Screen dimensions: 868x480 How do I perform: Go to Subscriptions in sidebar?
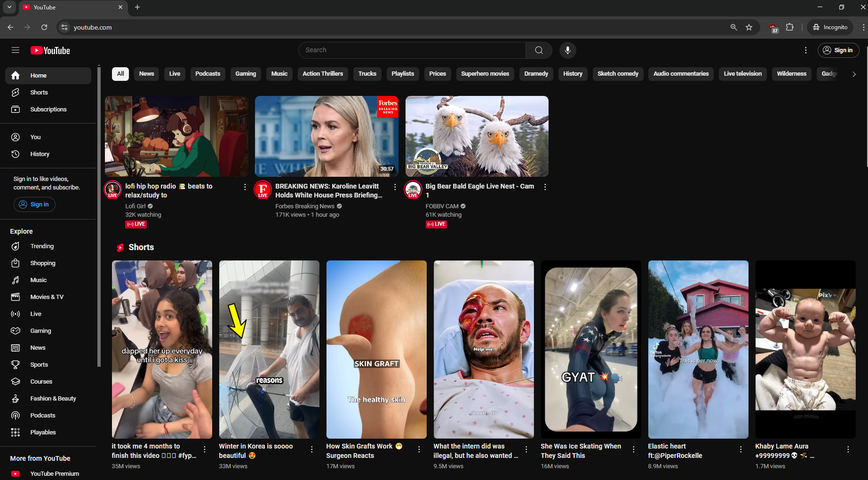[x=48, y=110]
